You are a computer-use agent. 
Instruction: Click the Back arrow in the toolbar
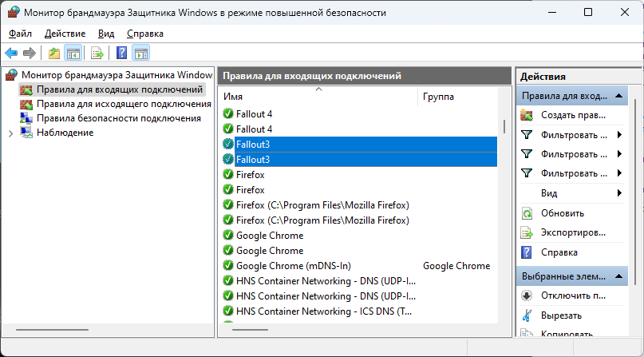coord(11,54)
